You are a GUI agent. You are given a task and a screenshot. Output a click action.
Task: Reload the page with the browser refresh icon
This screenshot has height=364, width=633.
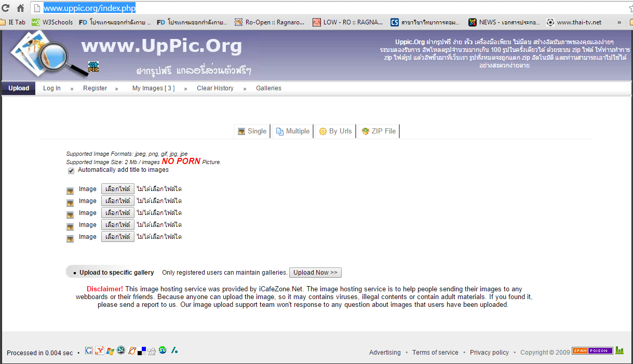pos(6,8)
